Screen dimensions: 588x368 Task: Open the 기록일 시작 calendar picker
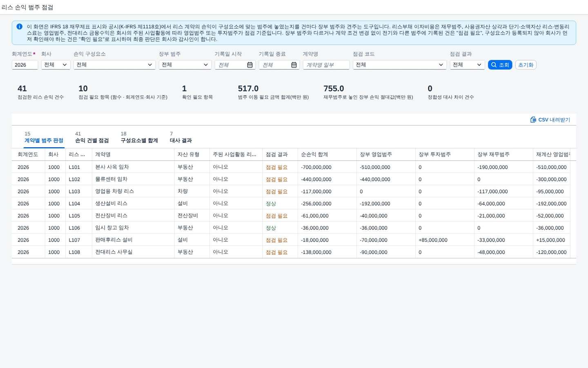tap(250, 65)
